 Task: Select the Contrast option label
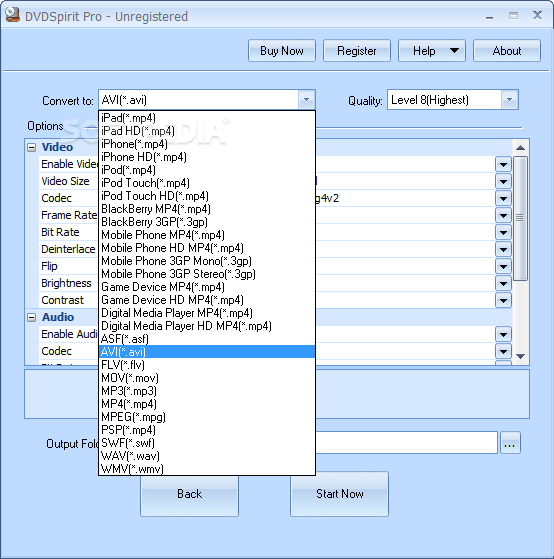point(62,300)
